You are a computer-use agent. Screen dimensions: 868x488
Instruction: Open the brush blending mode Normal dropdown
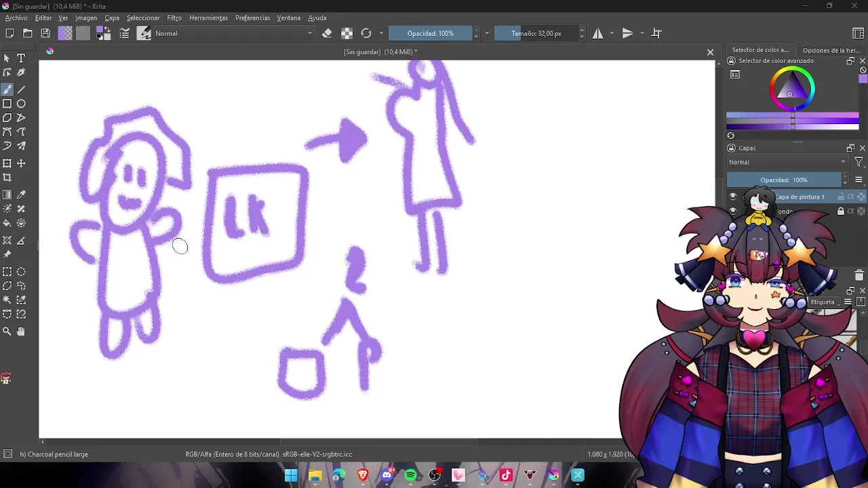coord(233,33)
